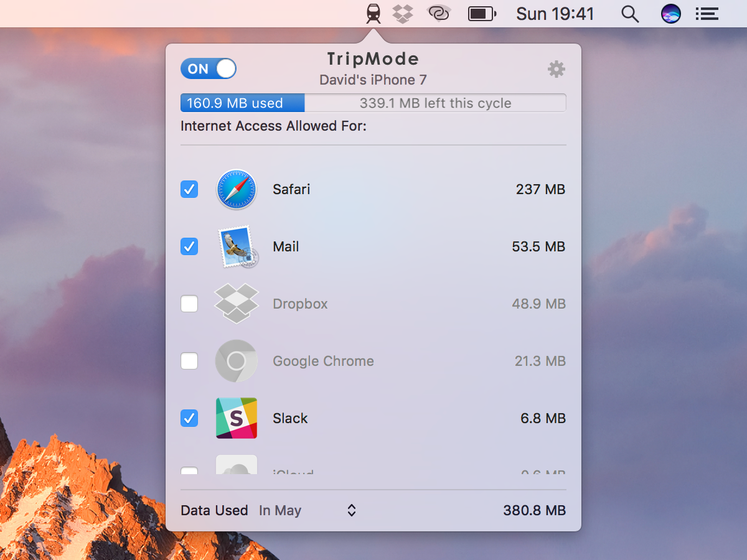The height and width of the screenshot is (560, 747).
Task: Uncheck the Slack checkbox
Action: 189,418
